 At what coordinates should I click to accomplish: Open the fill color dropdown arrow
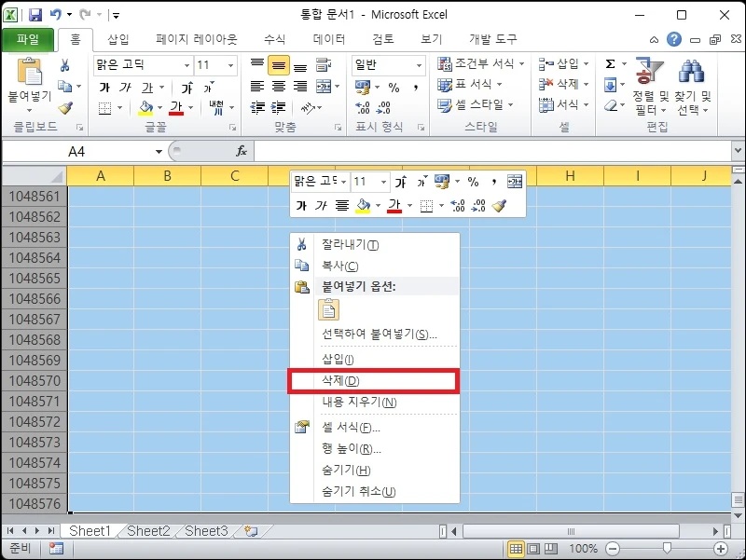[x=159, y=106]
